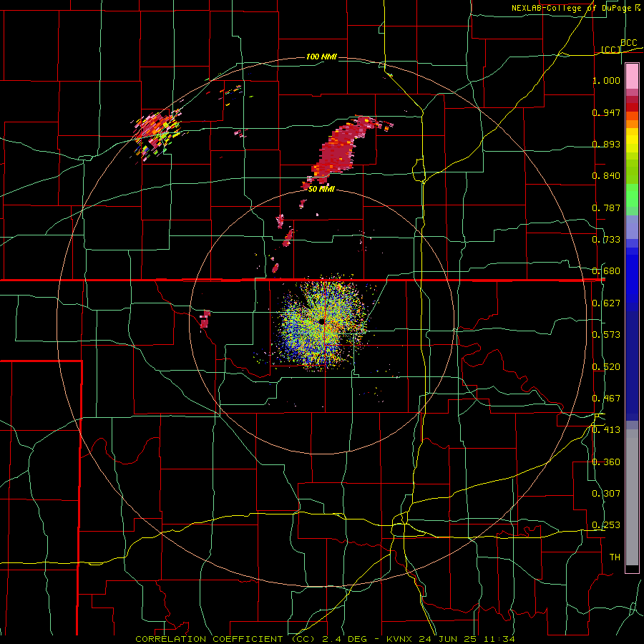This screenshot has height=644, width=644.
Task: Pick the bright green color scale band
Action: pyautogui.click(x=632, y=196)
